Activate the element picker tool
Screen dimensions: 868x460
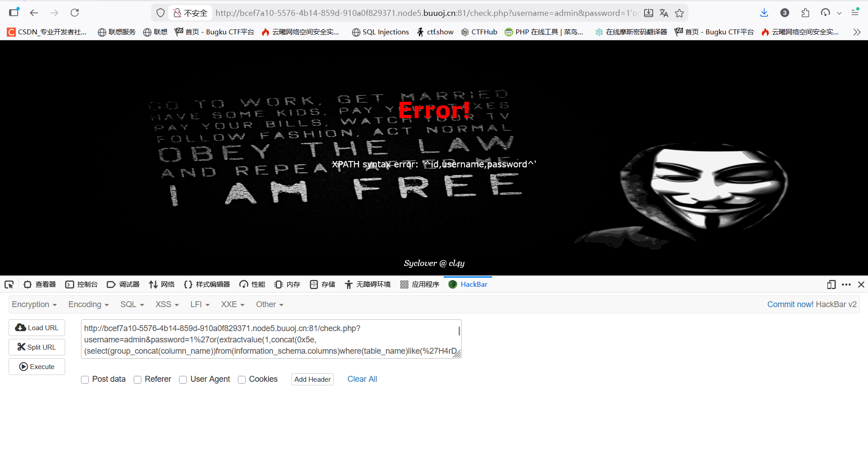coord(9,285)
